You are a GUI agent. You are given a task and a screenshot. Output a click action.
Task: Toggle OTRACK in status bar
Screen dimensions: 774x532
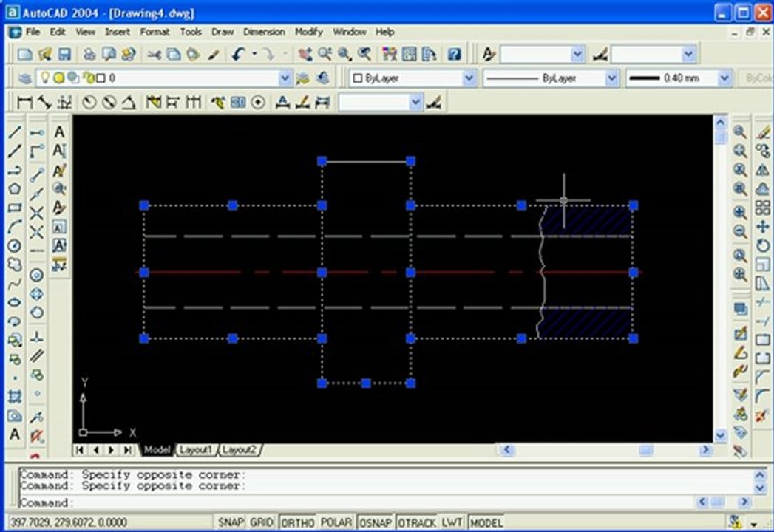[x=417, y=522]
